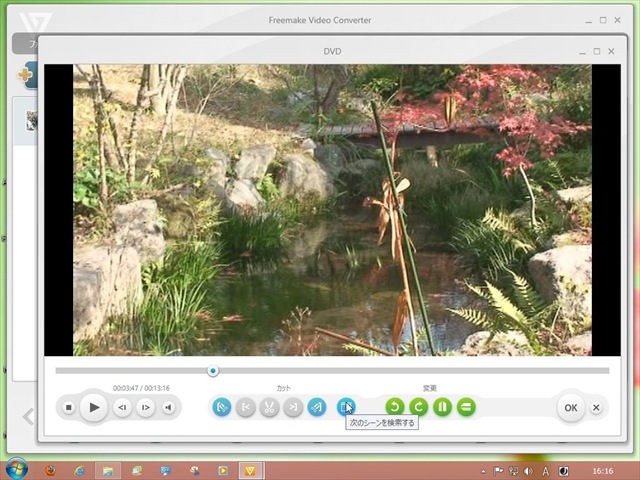This screenshot has width=640, height=480.
Task: Click the taskbar clock showing 16:16
Action: tap(603, 469)
